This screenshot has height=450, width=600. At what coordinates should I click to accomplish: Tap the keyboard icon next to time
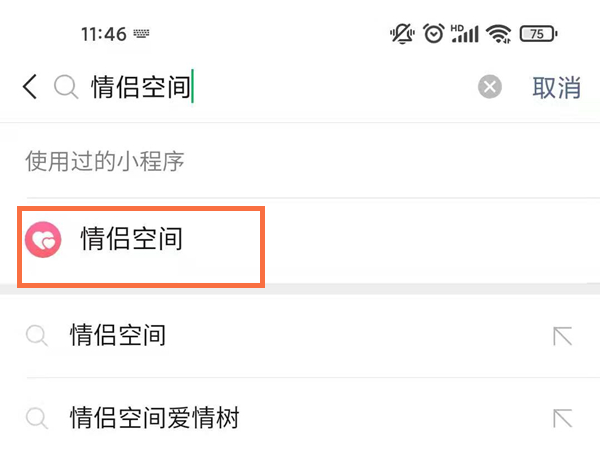[x=141, y=34]
